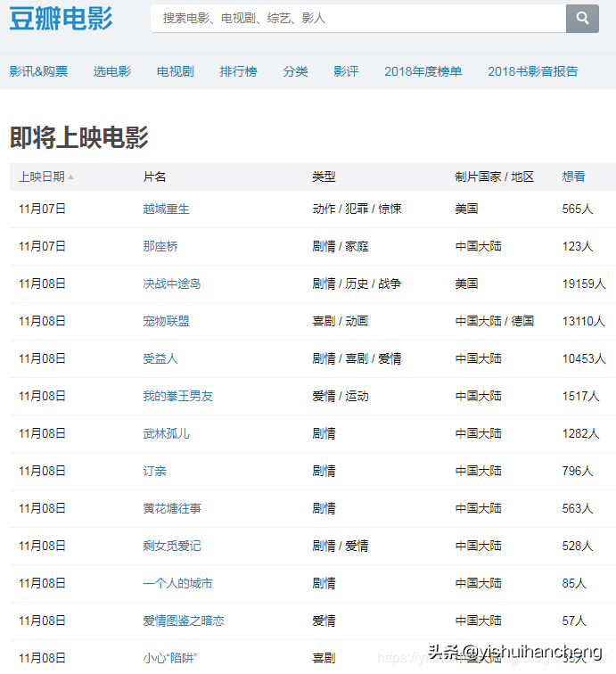Click 563人 in 黄花塘往事 row

578,508
